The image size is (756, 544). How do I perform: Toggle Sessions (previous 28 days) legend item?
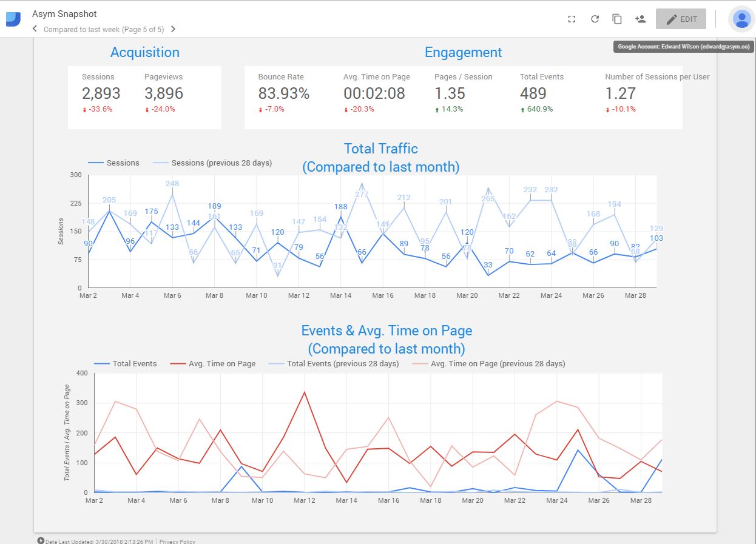point(212,163)
